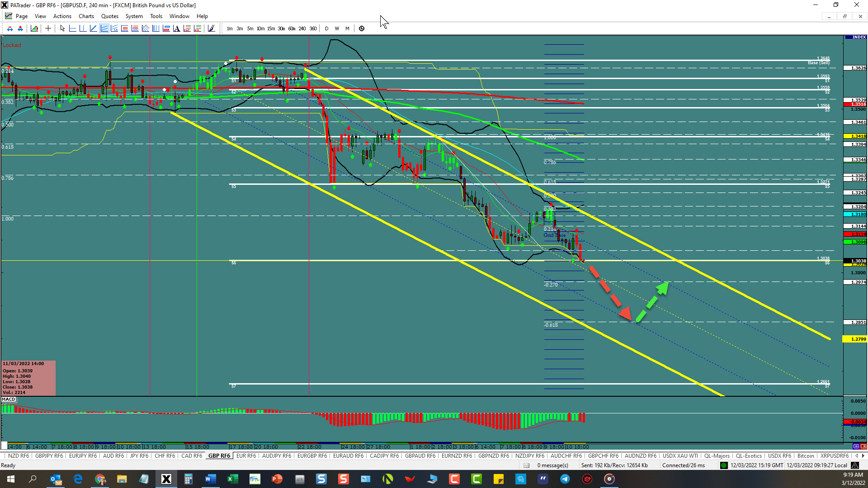Switch chart to monthly M timeframe

click(347, 28)
